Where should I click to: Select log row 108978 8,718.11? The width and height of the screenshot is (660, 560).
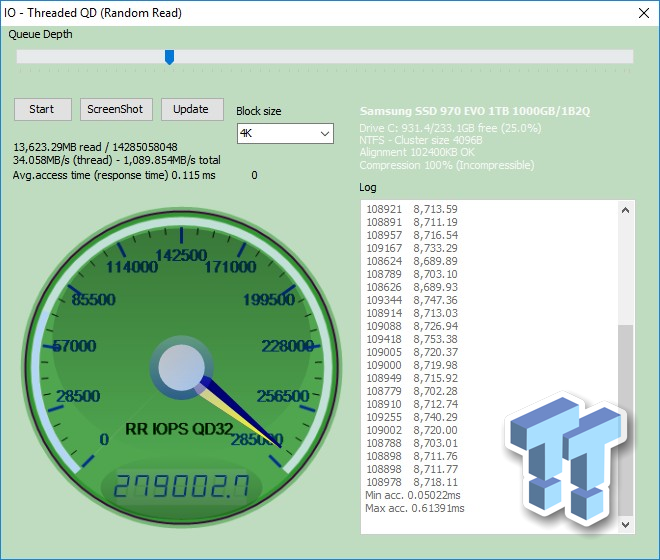pos(412,483)
